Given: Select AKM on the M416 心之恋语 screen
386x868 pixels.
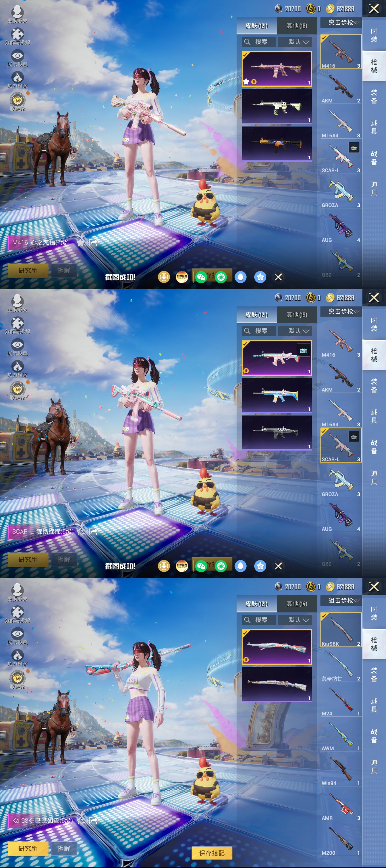Looking at the screenshot, I should click(x=341, y=87).
